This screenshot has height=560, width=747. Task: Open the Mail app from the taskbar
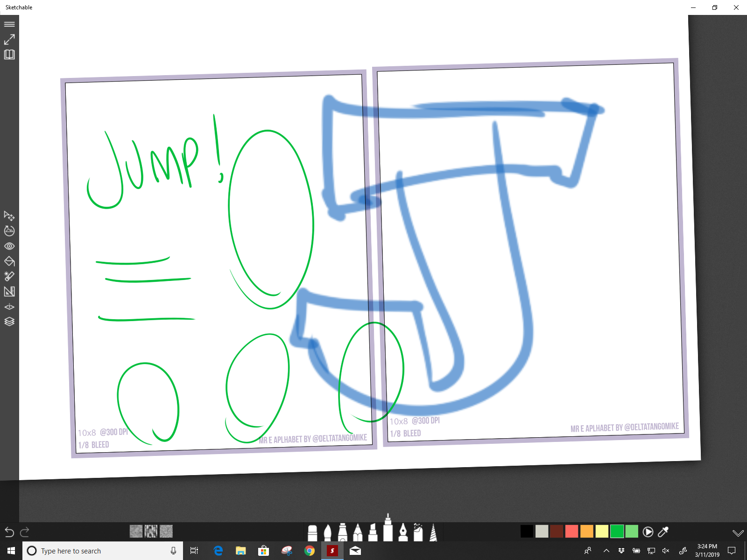[355, 551]
